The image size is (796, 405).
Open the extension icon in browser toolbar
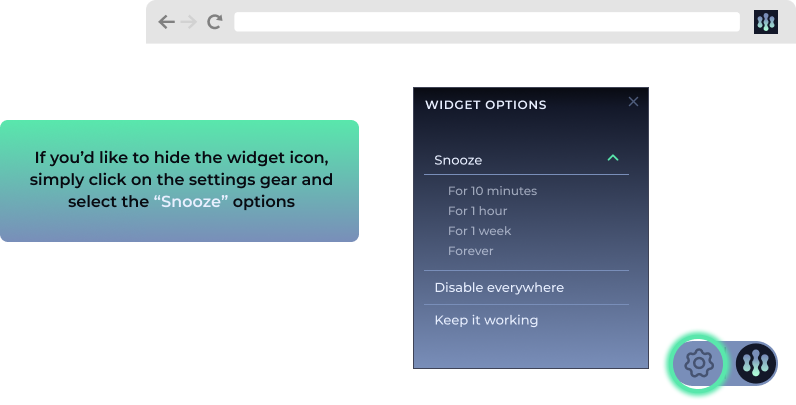(x=765, y=21)
